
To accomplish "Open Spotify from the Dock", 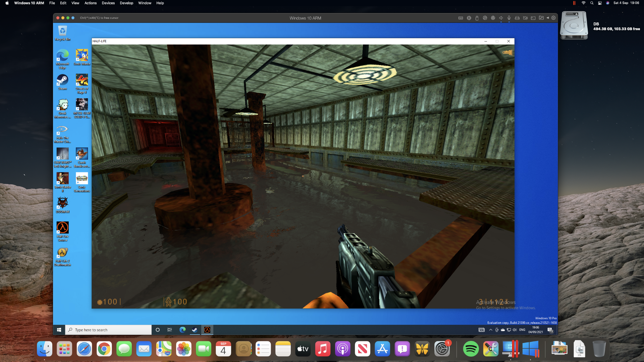I will (x=471, y=349).
